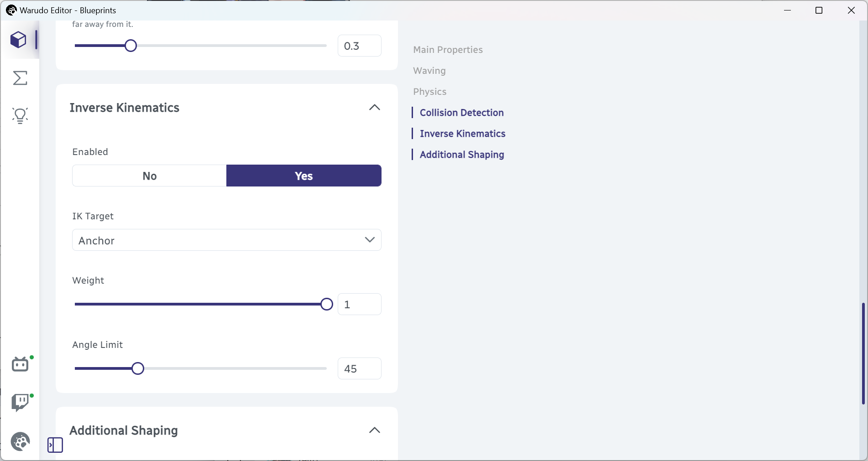868x461 pixels.
Task: Open the Blueprints sigma icon tab
Action: (20, 78)
